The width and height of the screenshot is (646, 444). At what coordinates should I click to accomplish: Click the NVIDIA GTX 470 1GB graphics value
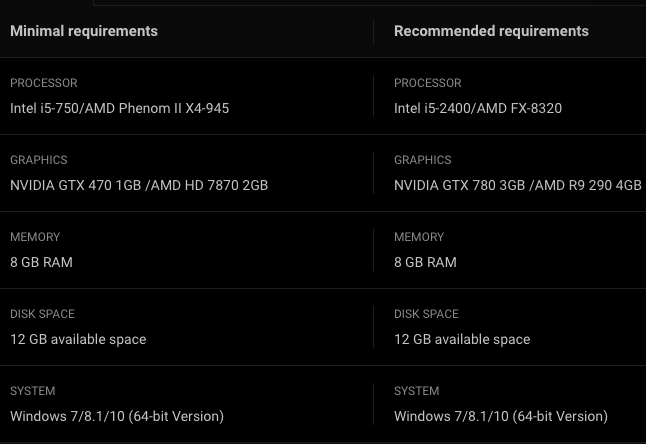tap(139, 185)
